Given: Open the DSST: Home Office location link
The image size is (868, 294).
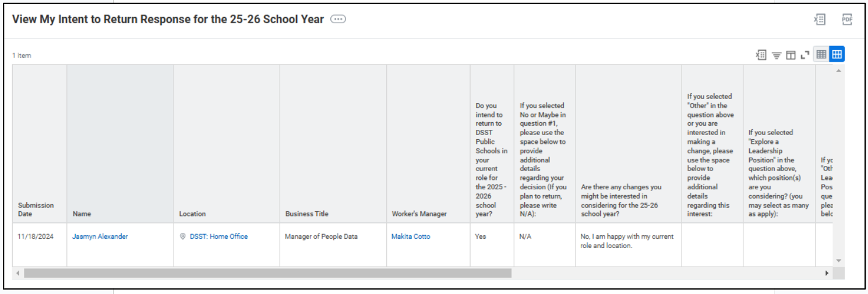Looking at the screenshot, I should tap(218, 236).
